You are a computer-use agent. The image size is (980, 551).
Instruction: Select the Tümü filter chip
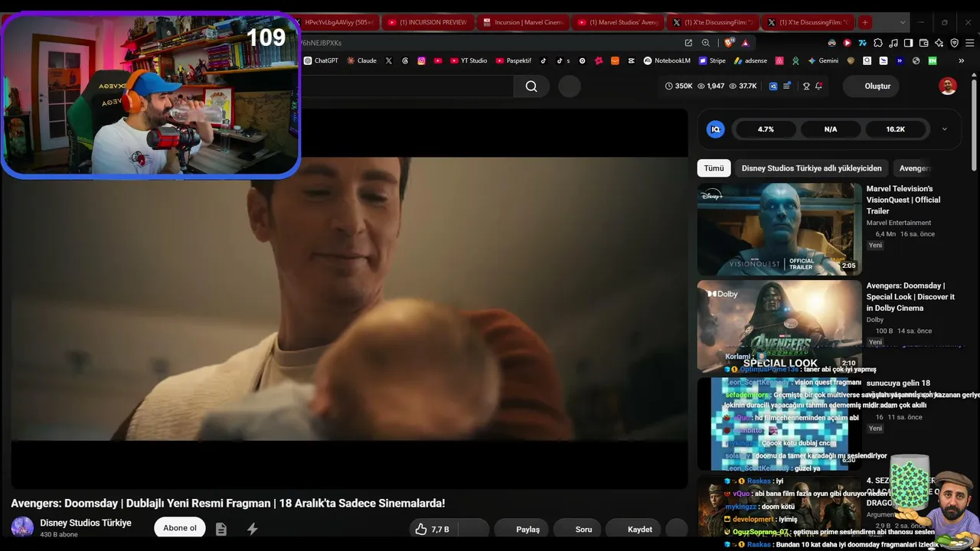714,168
